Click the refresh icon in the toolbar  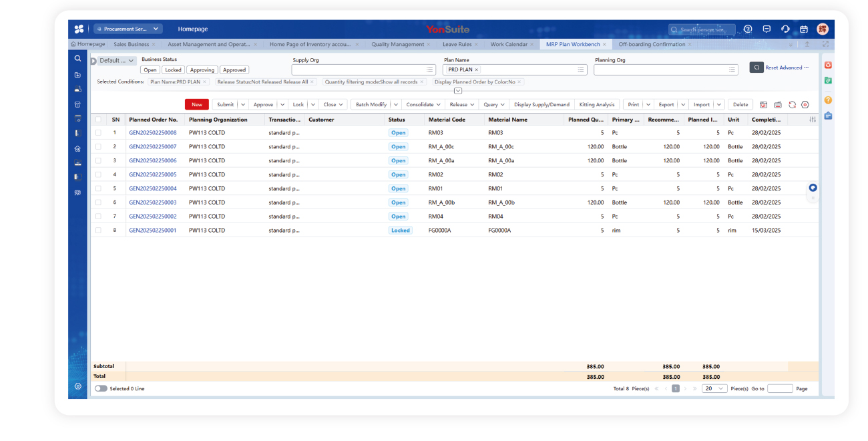pos(792,105)
